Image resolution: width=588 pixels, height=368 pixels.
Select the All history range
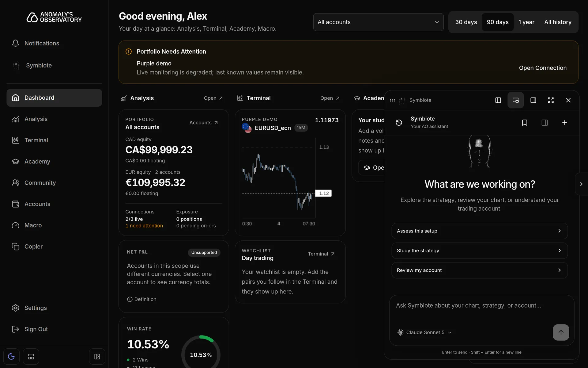tap(558, 22)
